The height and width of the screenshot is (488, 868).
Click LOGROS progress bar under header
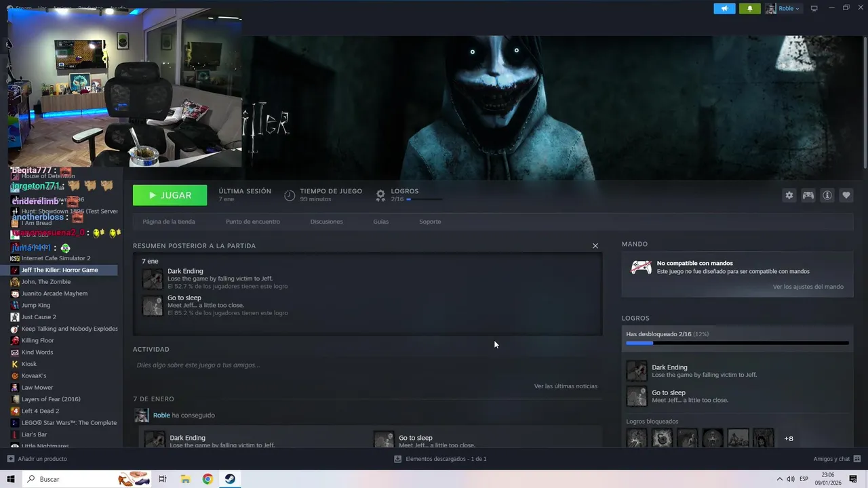pos(425,199)
